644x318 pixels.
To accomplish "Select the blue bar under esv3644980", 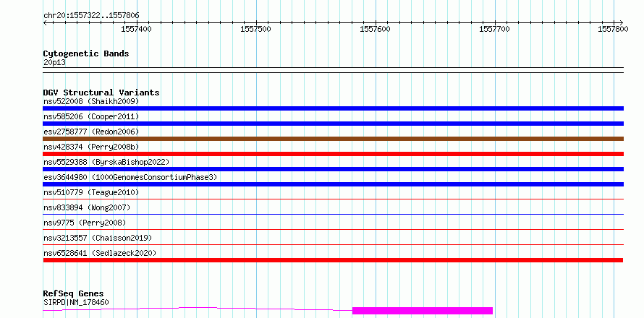I will point(333,184).
